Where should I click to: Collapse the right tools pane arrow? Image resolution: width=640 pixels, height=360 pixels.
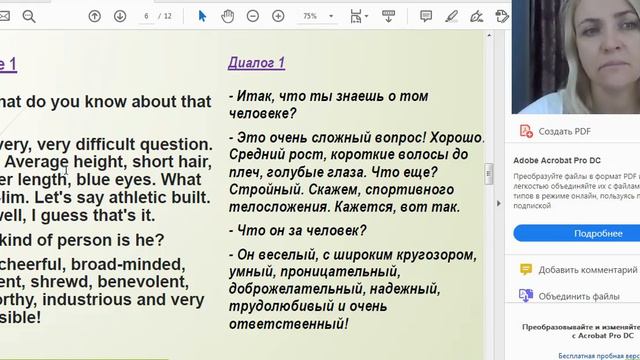(x=498, y=203)
